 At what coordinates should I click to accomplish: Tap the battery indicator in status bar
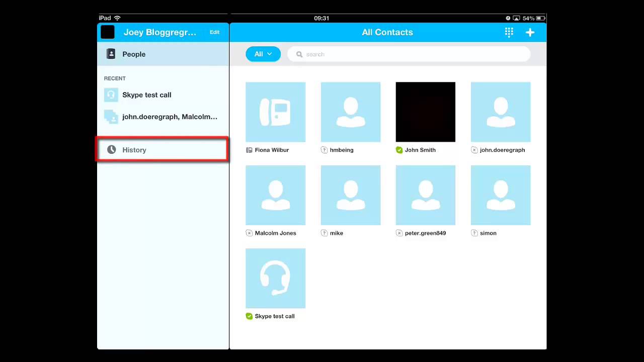540,18
